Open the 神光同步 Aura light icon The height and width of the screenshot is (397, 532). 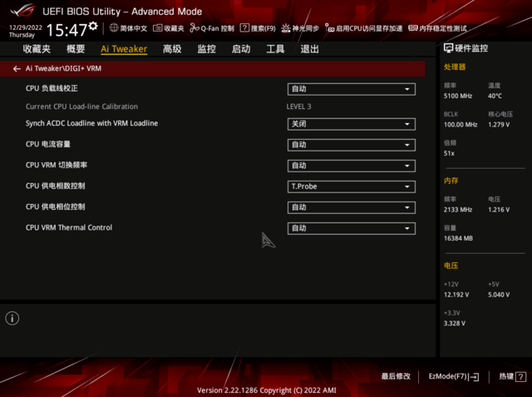(286, 28)
